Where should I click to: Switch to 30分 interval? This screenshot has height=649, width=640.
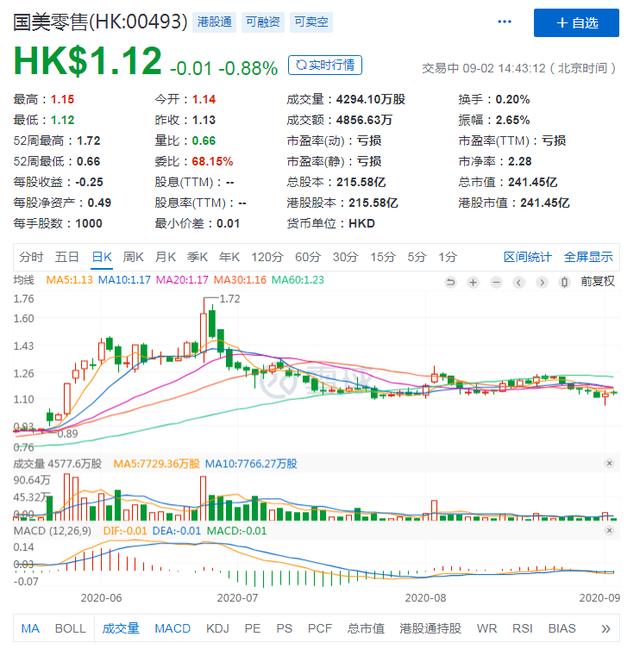click(x=345, y=257)
